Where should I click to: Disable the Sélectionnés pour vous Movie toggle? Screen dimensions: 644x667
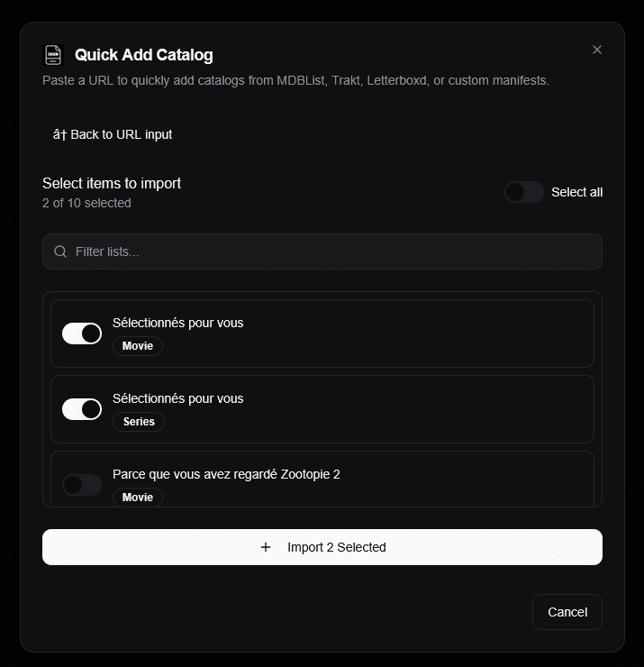[x=82, y=333]
